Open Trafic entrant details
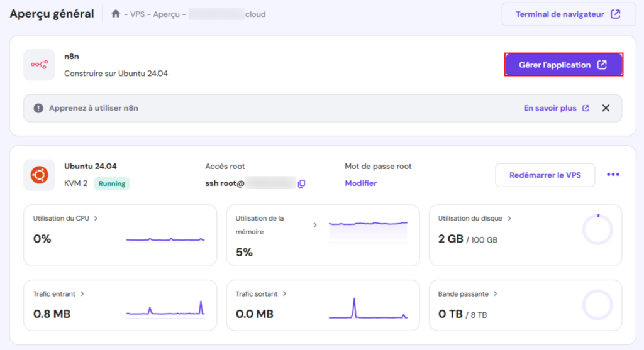The width and height of the screenshot is (644, 350). coord(82,293)
